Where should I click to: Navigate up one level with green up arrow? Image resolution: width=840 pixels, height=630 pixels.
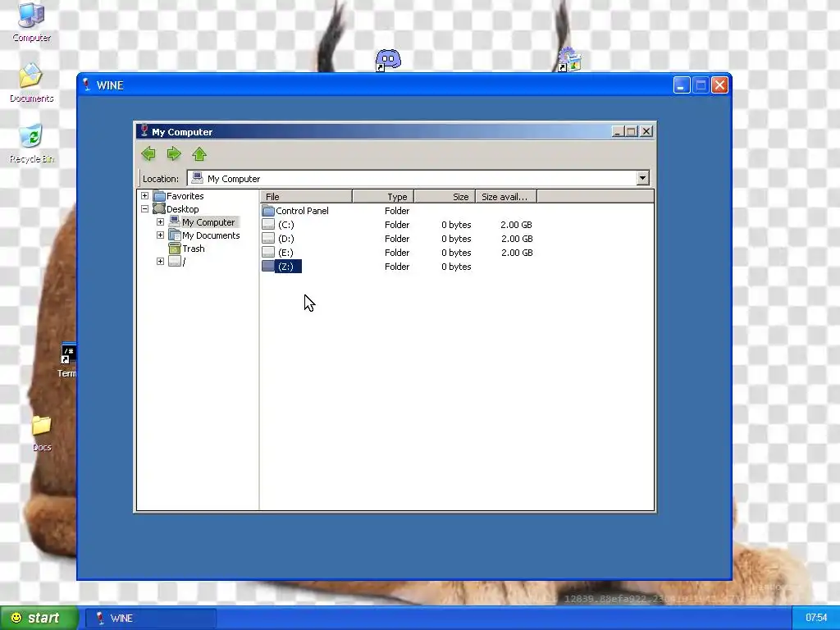click(x=199, y=154)
